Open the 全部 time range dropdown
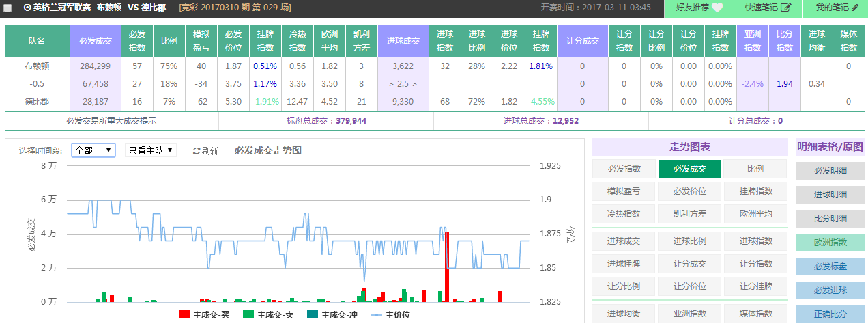868x328 pixels. (x=93, y=150)
